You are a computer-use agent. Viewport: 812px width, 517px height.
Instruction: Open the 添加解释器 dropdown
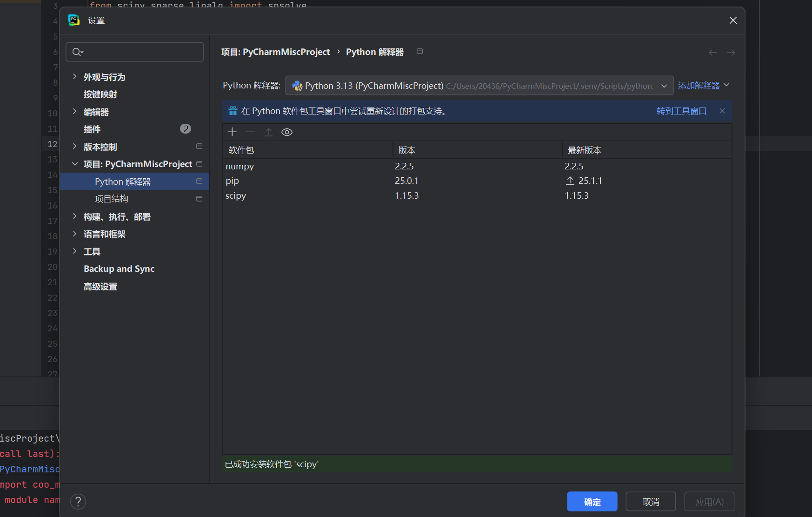pos(703,85)
